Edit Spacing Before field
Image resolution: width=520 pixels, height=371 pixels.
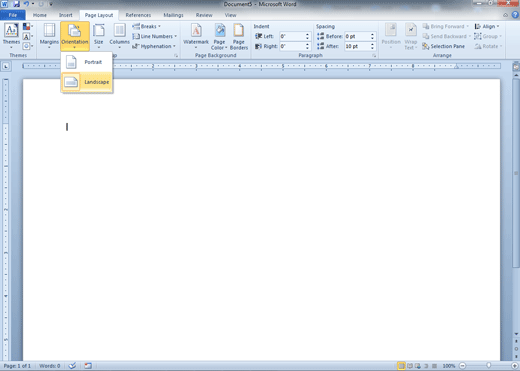tap(357, 36)
